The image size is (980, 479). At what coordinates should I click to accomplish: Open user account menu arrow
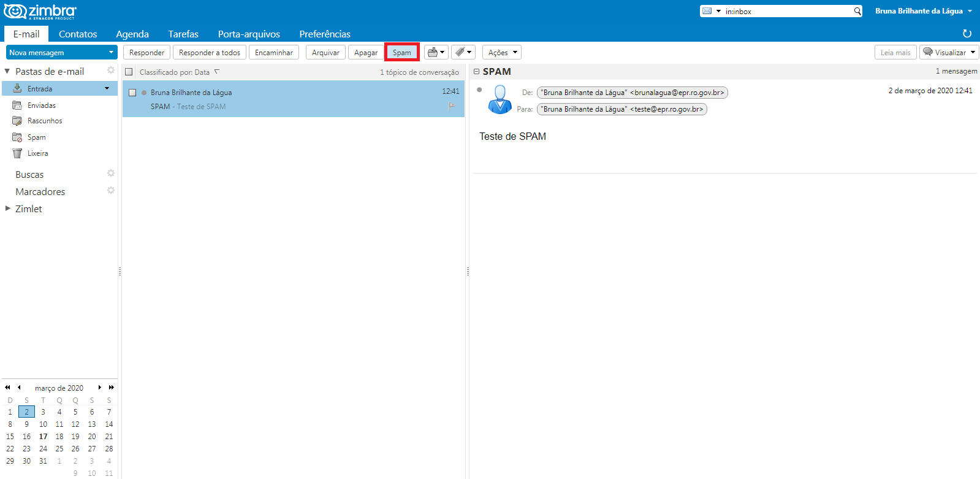click(x=970, y=11)
